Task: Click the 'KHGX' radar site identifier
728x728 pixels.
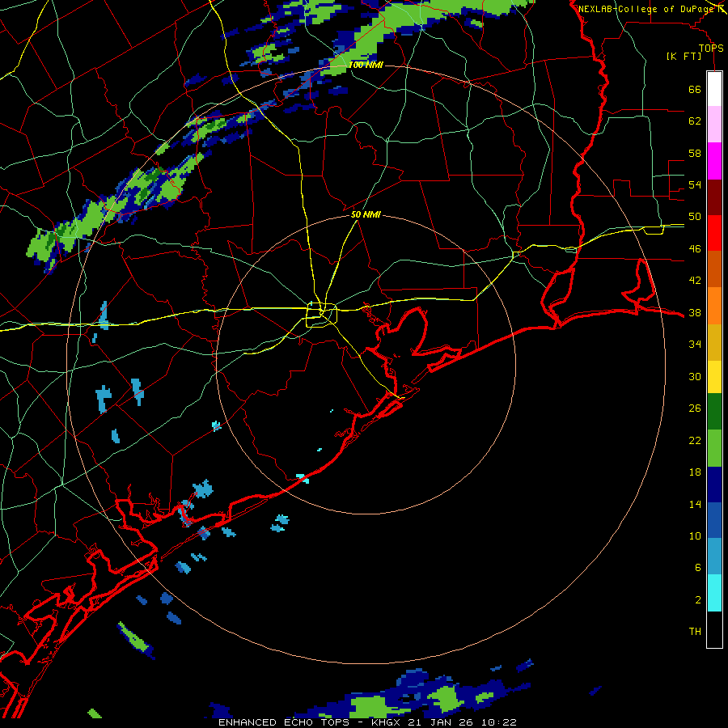Action: coord(387,722)
